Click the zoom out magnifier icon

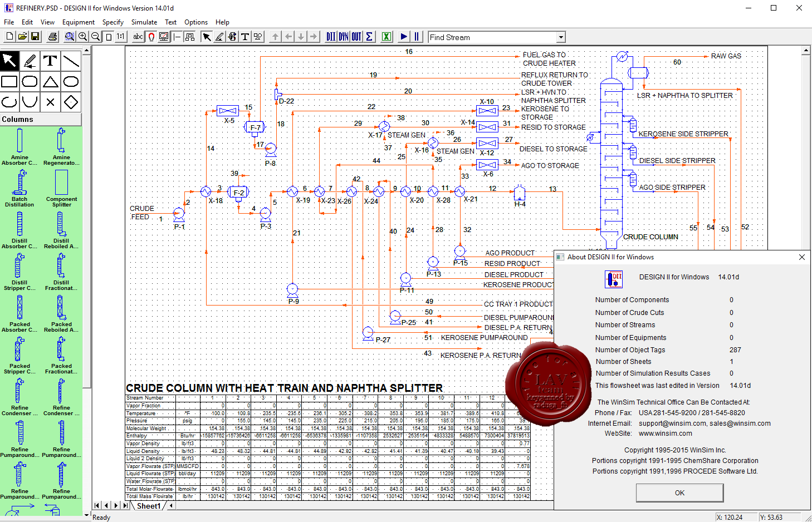(x=96, y=37)
